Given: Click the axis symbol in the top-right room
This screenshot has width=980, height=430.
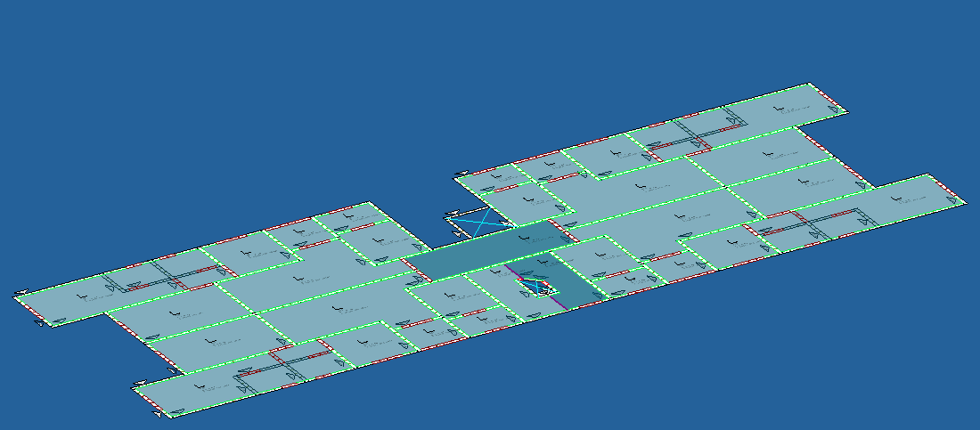Looking at the screenshot, I should point(780,109).
